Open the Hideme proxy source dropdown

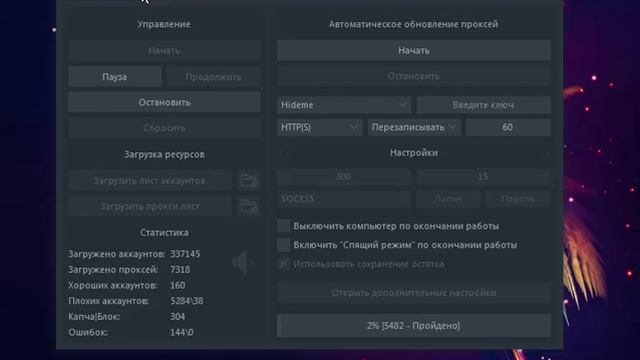344,105
